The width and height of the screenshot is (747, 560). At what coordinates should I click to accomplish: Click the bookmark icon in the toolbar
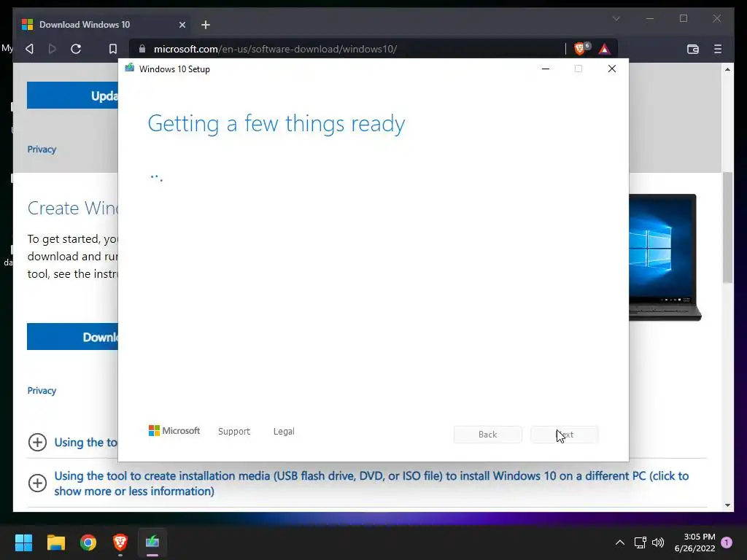click(113, 49)
